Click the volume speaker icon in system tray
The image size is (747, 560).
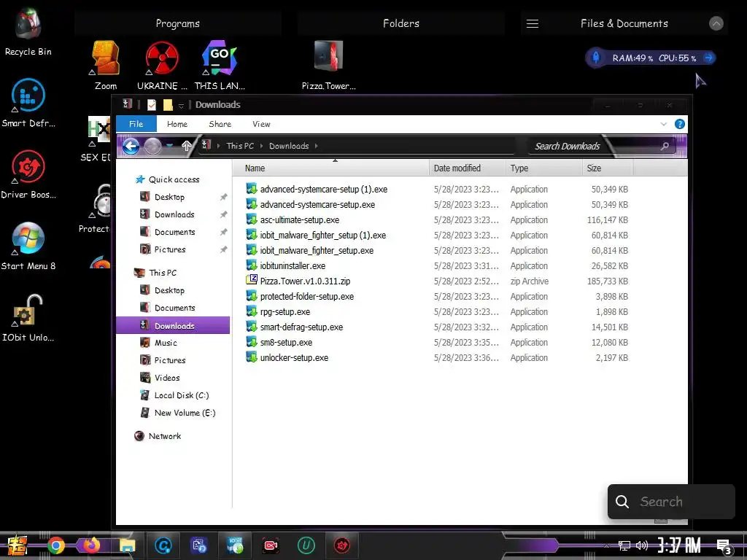coord(642,545)
